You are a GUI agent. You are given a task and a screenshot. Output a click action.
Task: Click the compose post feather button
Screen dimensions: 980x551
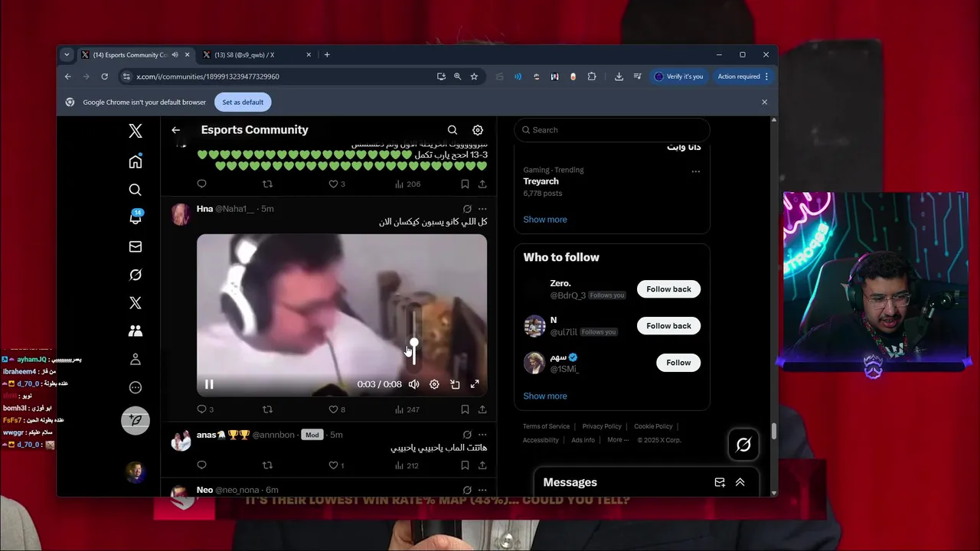(136, 420)
